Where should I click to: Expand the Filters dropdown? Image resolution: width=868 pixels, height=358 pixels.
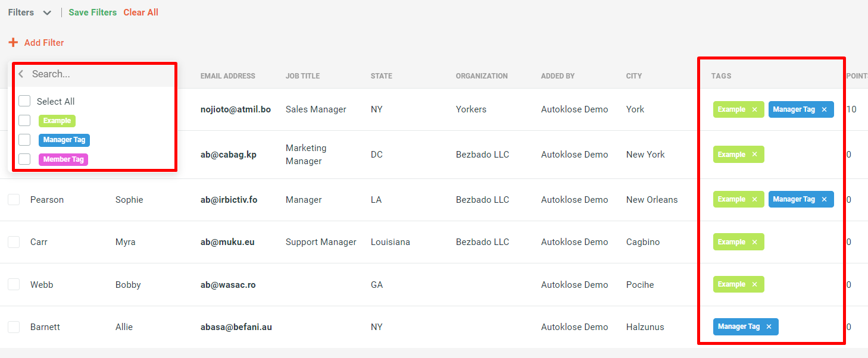[46, 12]
